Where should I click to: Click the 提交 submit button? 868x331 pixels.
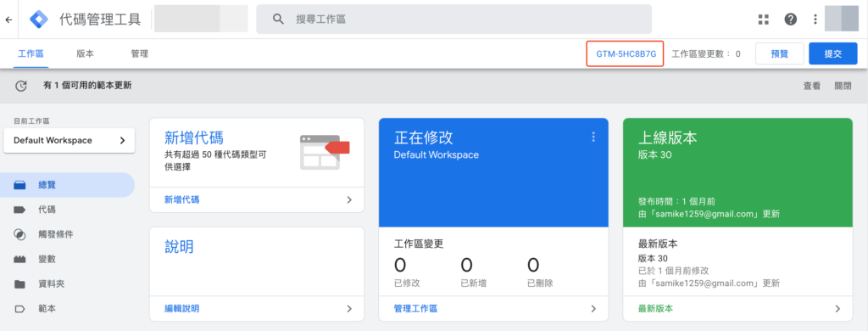[833, 53]
